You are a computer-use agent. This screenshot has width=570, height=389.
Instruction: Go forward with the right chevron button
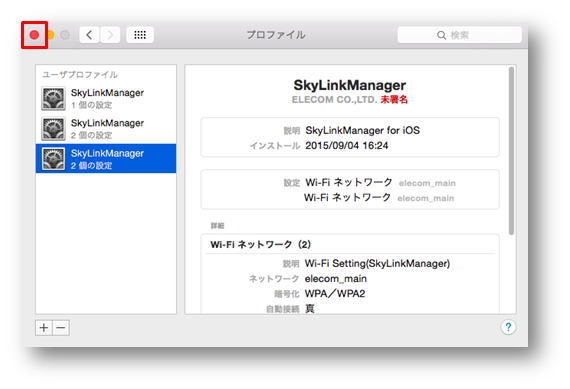110,35
